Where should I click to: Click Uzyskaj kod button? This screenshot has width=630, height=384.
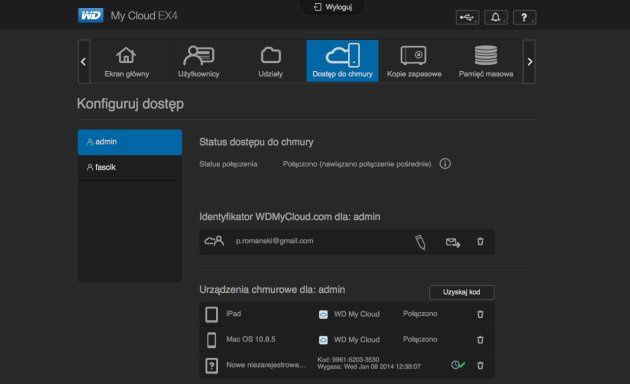tap(462, 292)
